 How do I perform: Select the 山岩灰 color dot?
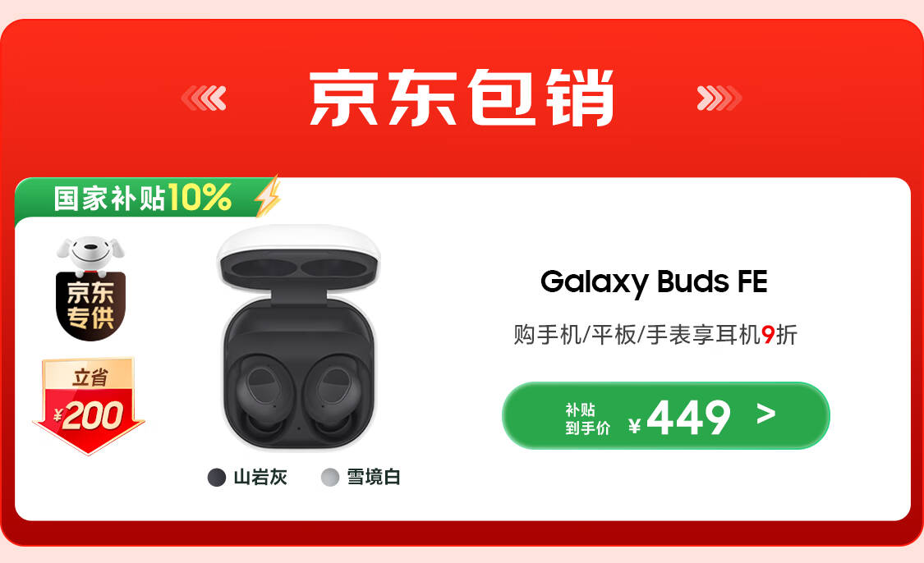coord(217,477)
